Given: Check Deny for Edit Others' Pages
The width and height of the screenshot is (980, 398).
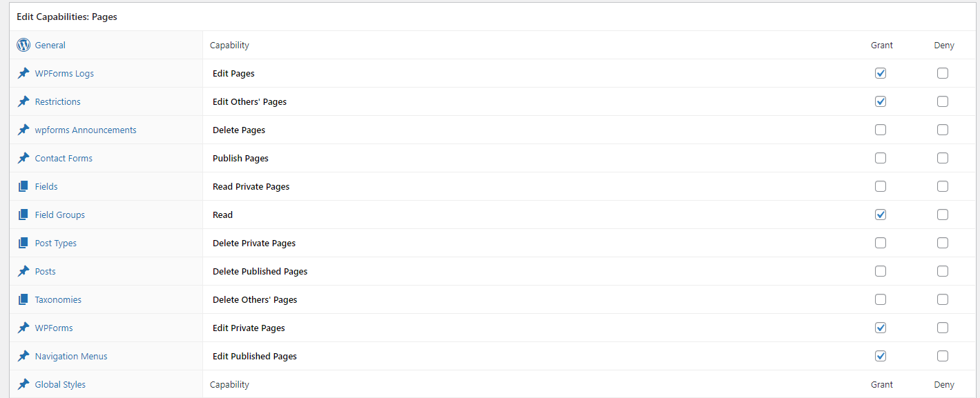Looking at the screenshot, I should pyautogui.click(x=943, y=101).
